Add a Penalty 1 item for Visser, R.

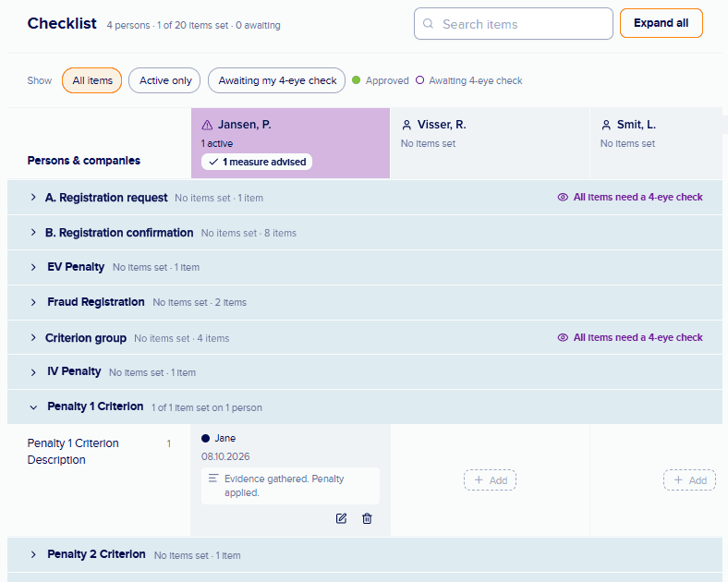(490, 479)
